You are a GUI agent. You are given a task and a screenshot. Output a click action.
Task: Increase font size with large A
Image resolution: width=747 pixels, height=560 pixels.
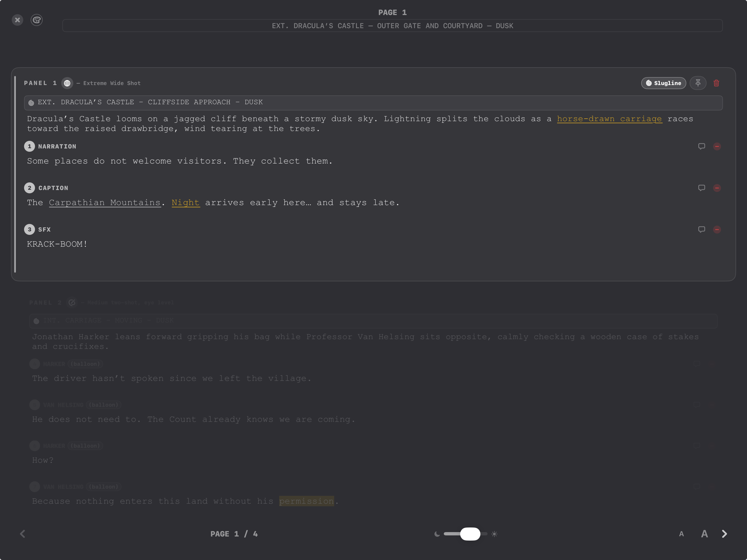(x=704, y=534)
